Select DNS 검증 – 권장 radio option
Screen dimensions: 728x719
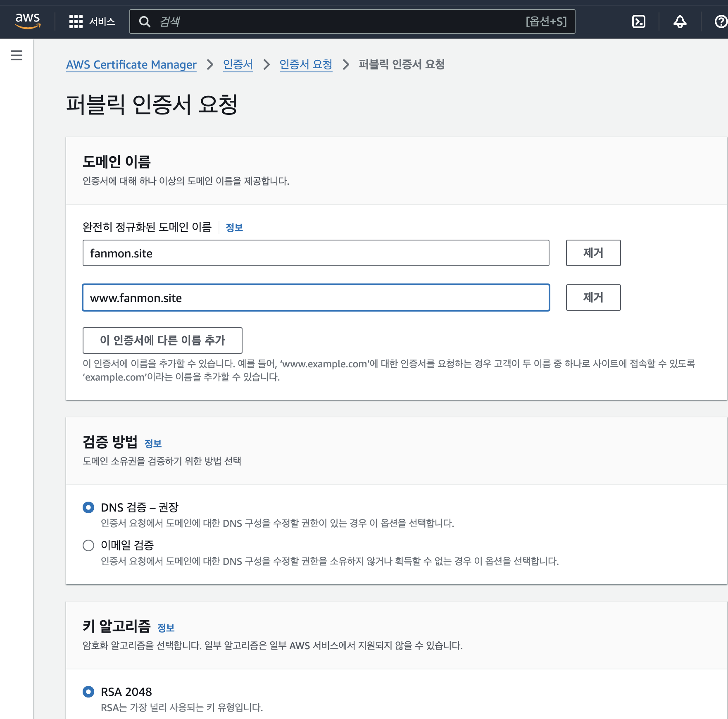point(88,507)
